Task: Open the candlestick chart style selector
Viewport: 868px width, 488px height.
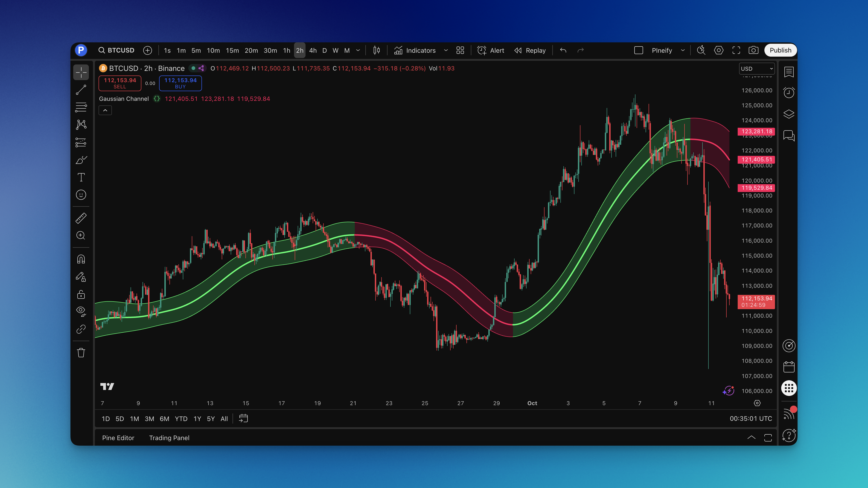Action: [376, 50]
